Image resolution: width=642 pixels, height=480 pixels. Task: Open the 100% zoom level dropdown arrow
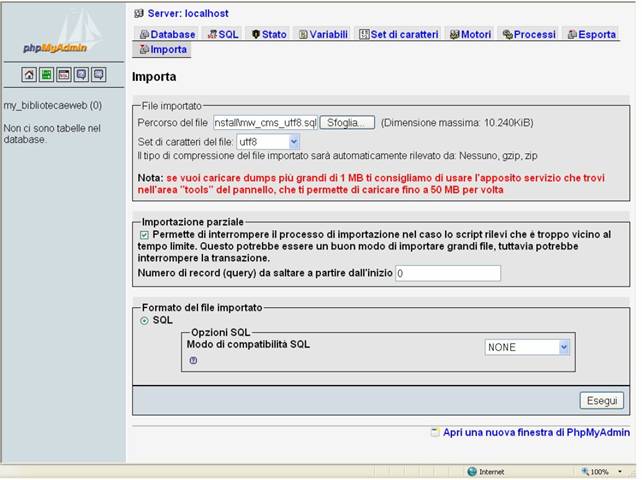click(x=620, y=472)
